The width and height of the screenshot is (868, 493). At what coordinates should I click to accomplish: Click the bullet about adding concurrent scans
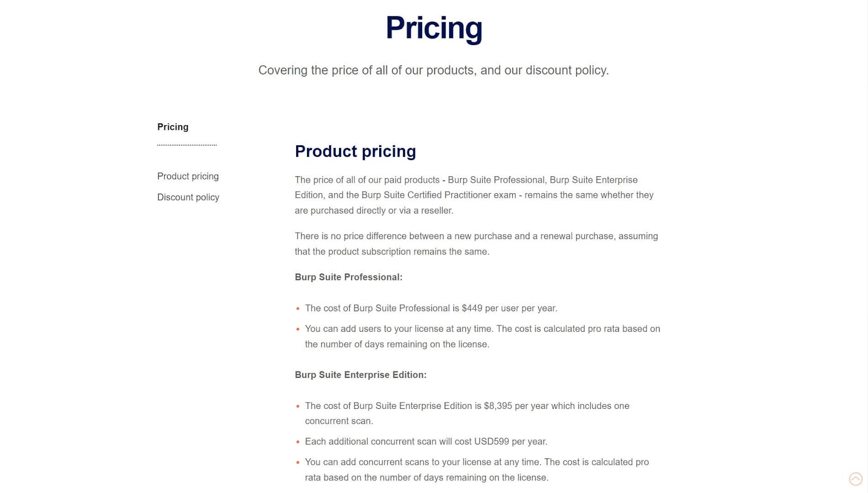[x=477, y=470]
